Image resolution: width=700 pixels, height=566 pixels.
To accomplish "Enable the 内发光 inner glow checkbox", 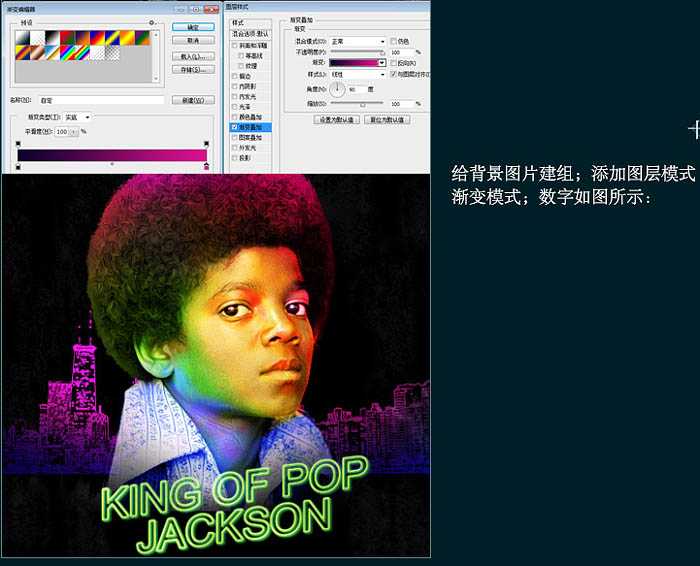I will 234,96.
